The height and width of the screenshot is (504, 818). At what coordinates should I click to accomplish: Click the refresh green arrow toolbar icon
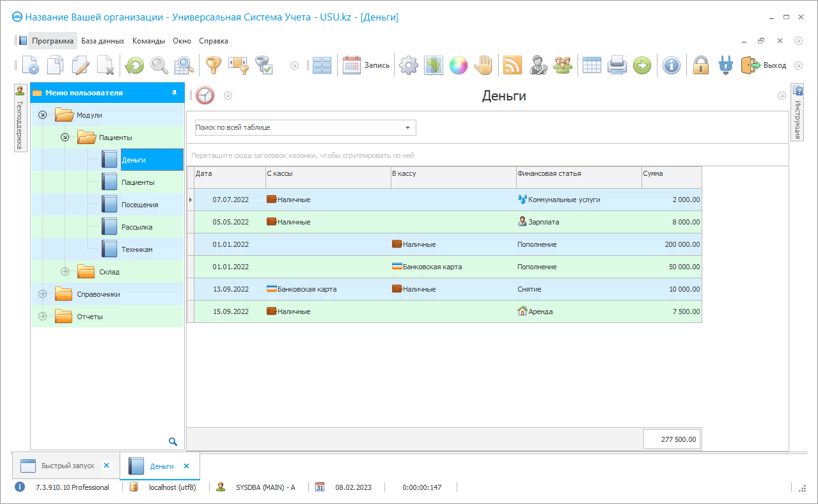point(134,65)
